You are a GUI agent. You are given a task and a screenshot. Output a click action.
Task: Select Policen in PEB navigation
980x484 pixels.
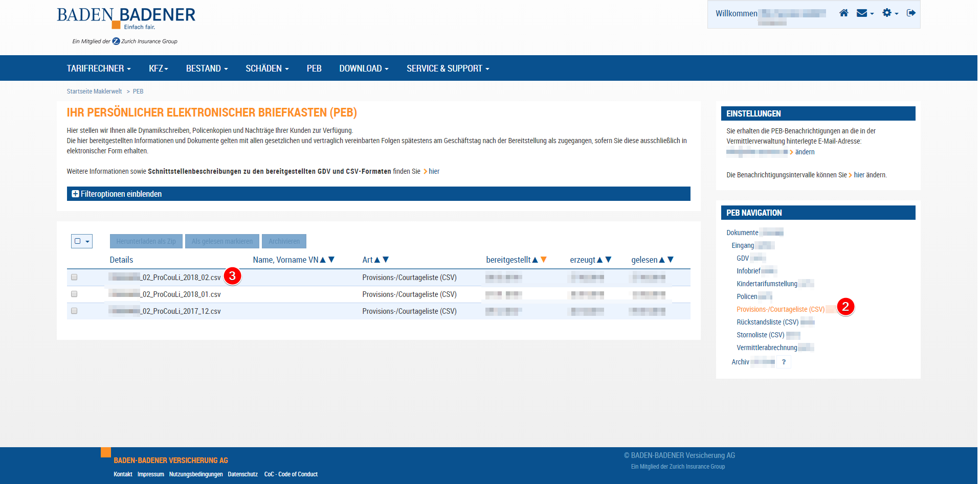click(x=747, y=296)
